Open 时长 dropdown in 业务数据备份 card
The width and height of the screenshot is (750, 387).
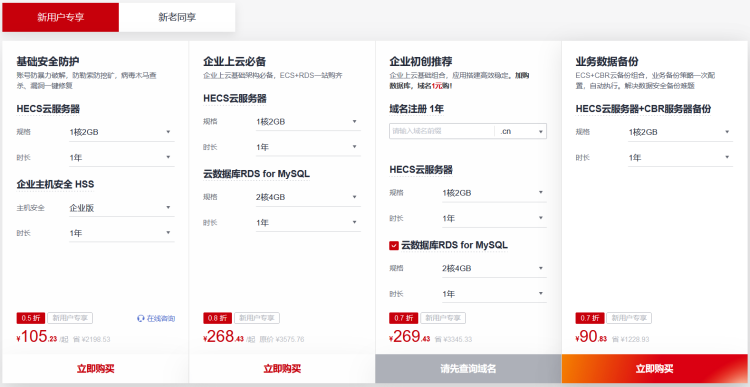tap(680, 157)
